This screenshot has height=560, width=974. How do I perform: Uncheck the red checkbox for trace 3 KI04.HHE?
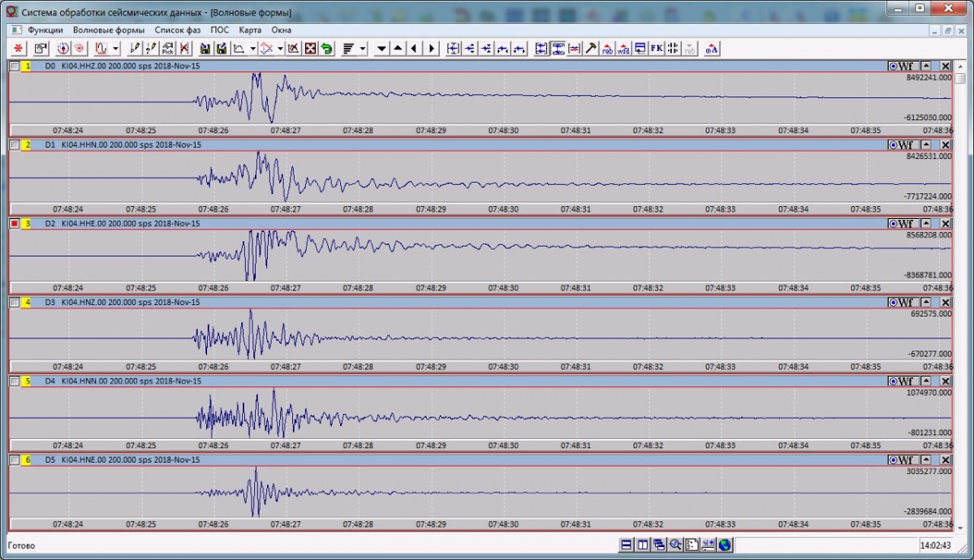point(15,224)
